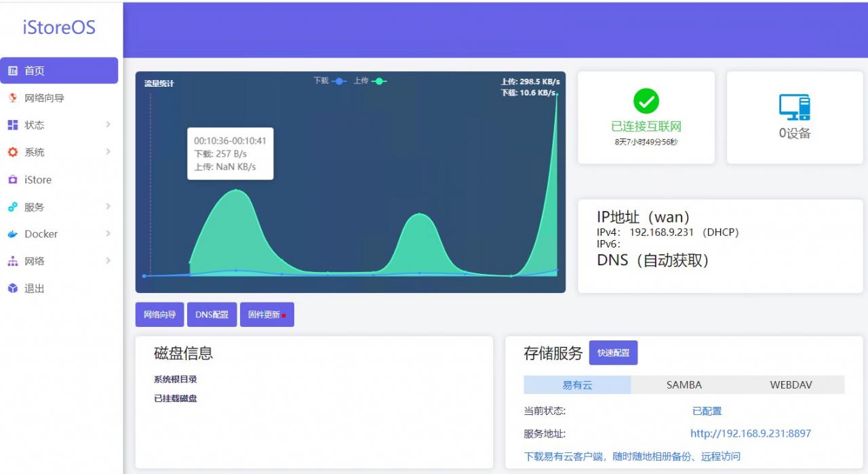The width and height of the screenshot is (868, 474).
Task: Toggle the 下载 legend marker in chart
Action: (338, 81)
